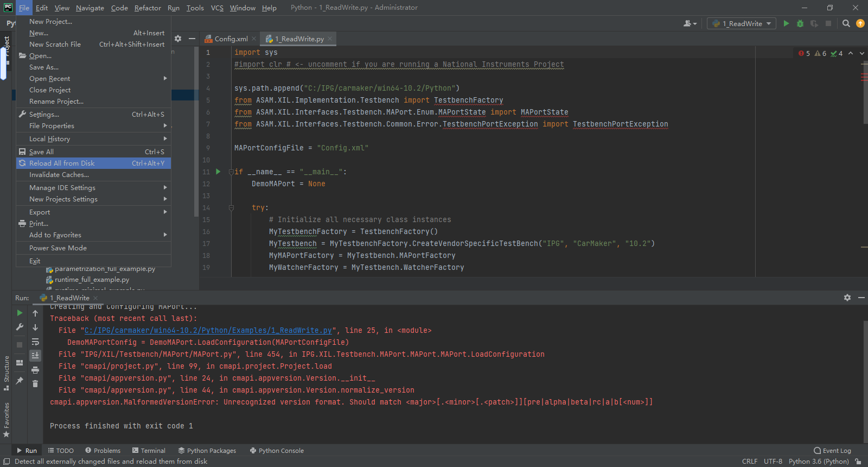868x467 pixels.
Task: Expand the New Projects Settings submenu
Action: pyautogui.click(x=93, y=199)
